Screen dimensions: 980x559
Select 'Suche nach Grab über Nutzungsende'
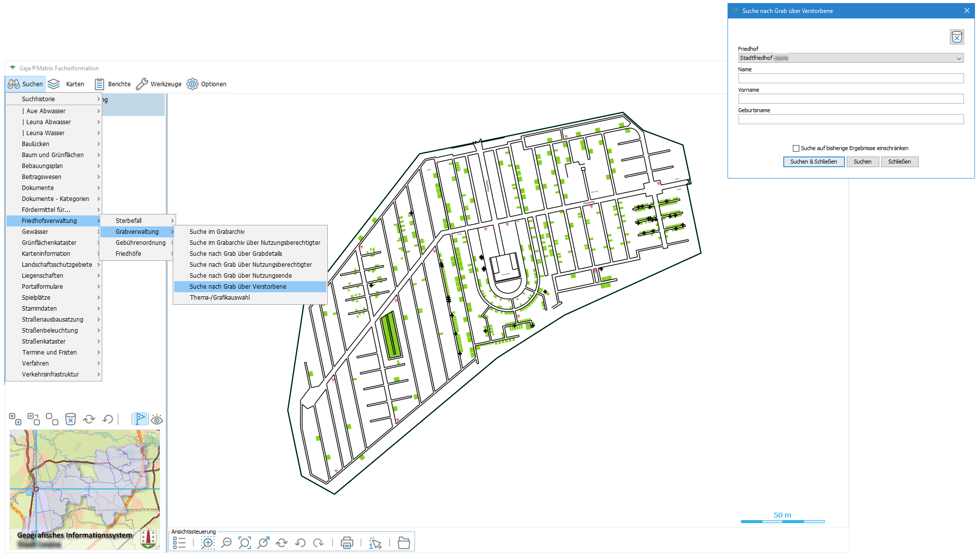(241, 276)
